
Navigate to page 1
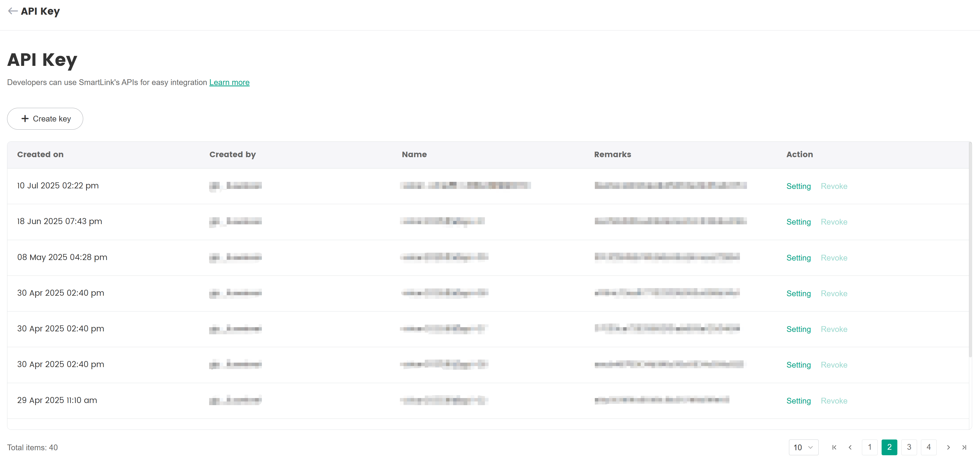(870, 447)
